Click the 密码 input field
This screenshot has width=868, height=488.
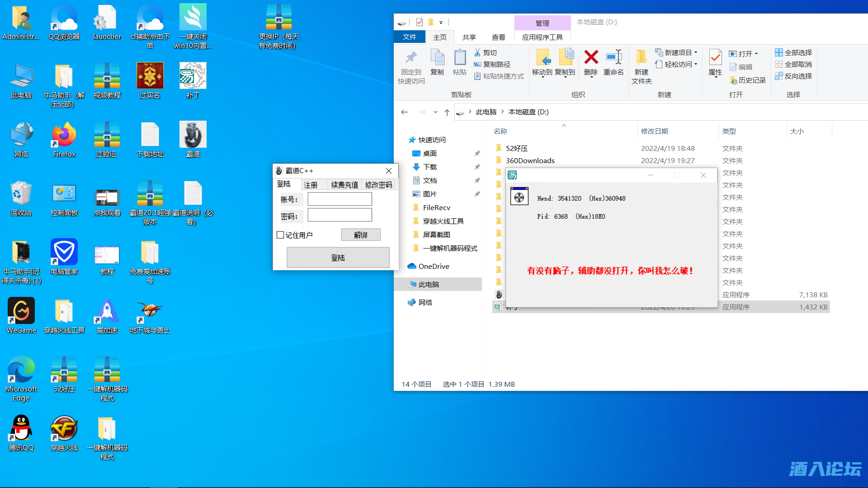coord(340,215)
